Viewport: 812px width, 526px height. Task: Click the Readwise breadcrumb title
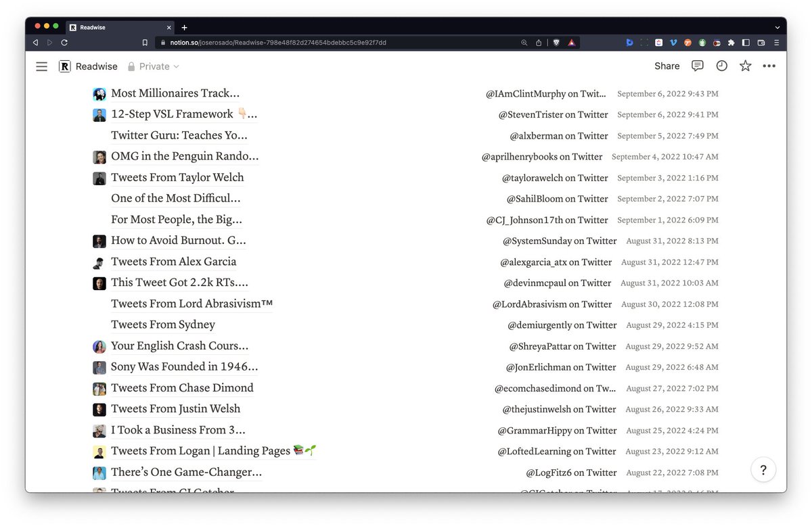coord(96,66)
